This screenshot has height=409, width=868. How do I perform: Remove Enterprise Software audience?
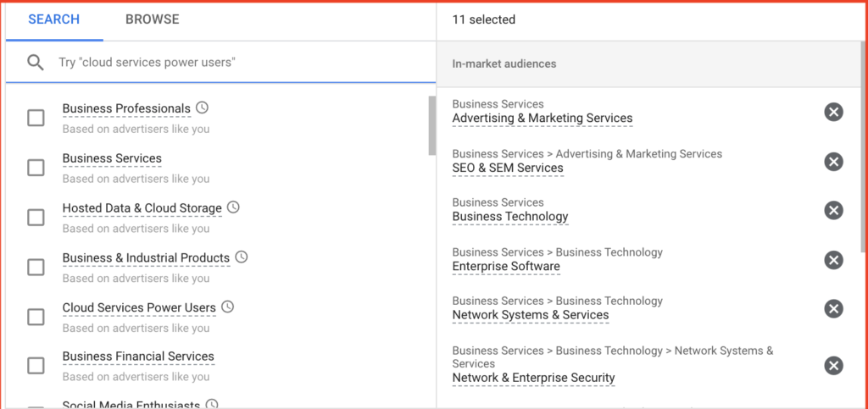(833, 260)
